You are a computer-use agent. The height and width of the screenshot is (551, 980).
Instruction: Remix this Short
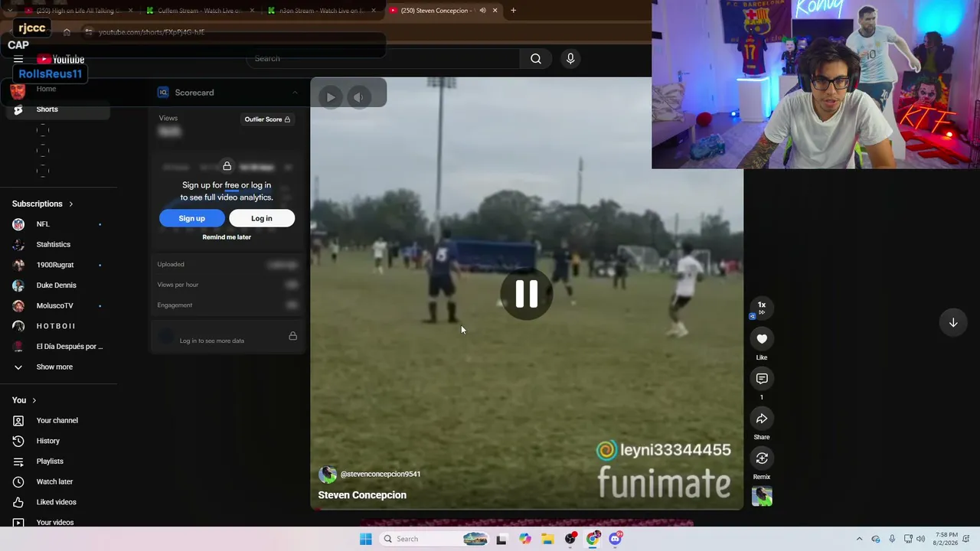pos(762,458)
